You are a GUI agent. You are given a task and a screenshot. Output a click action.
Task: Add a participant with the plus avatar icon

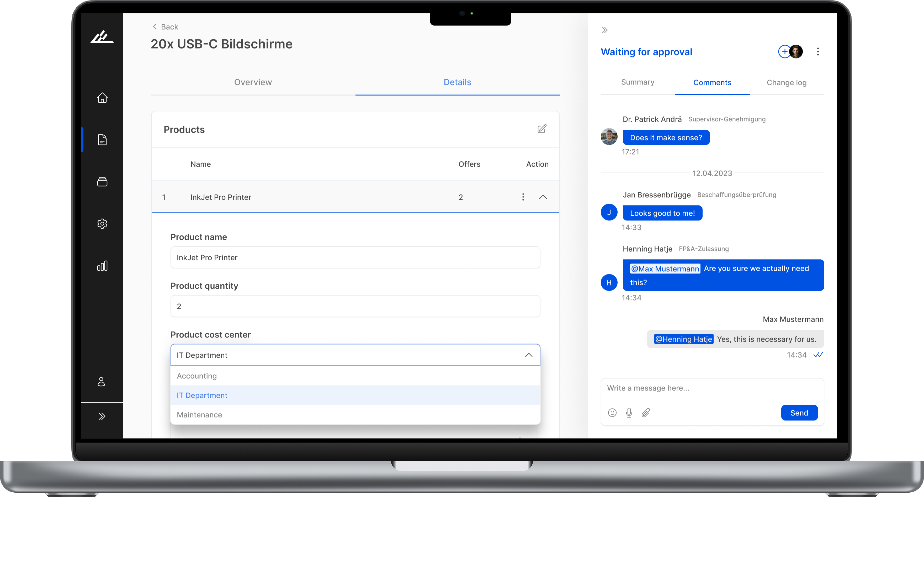784,51
